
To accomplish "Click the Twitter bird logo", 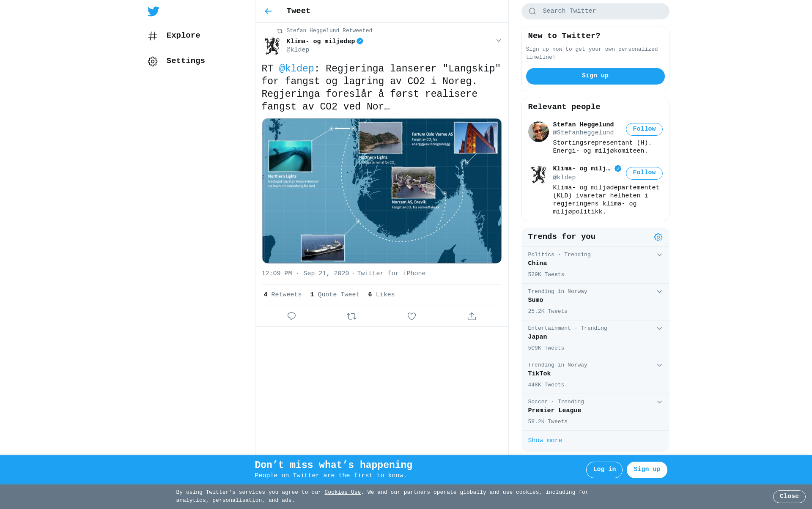I will 154,11.
